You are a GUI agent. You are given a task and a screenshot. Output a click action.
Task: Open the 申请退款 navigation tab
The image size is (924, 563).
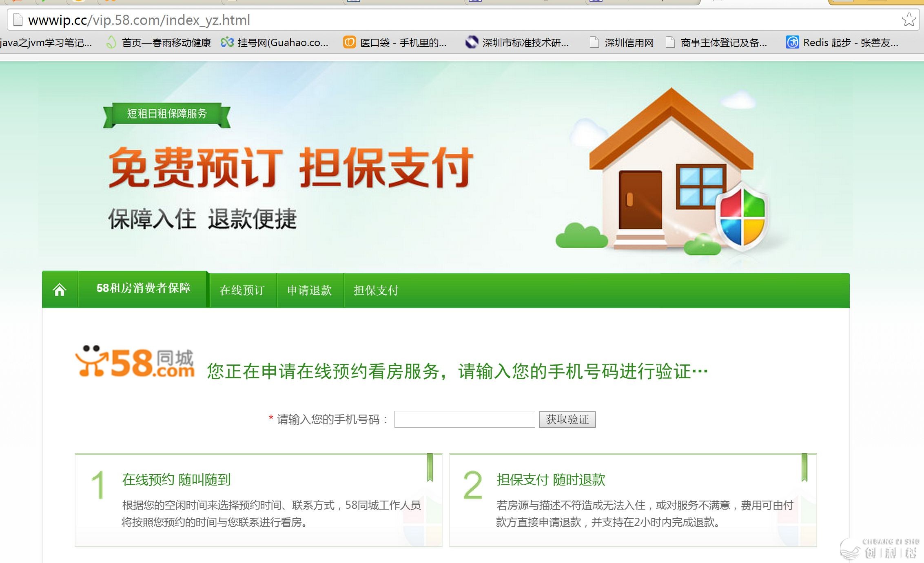tap(310, 290)
